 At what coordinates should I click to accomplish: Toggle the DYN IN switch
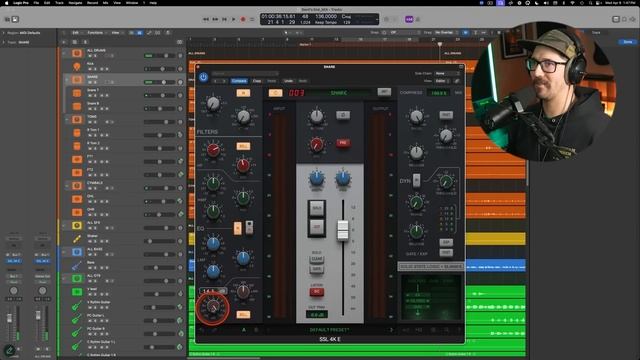tap(416, 180)
